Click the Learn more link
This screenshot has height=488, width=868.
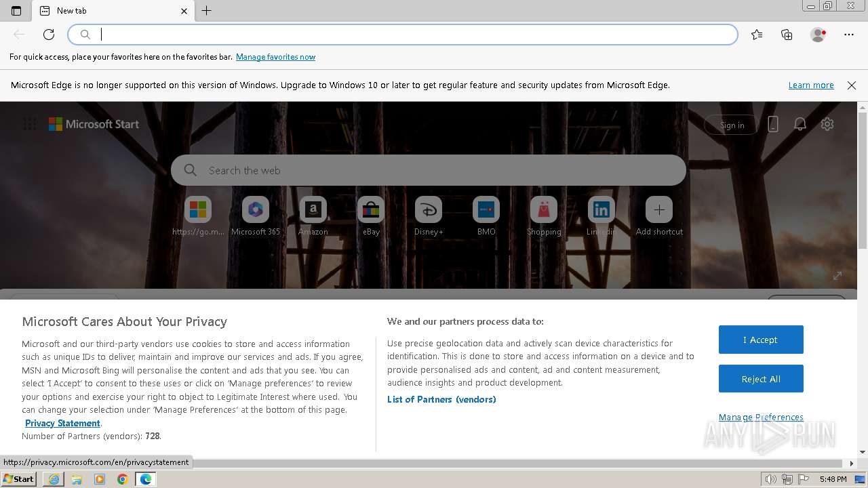(x=811, y=85)
